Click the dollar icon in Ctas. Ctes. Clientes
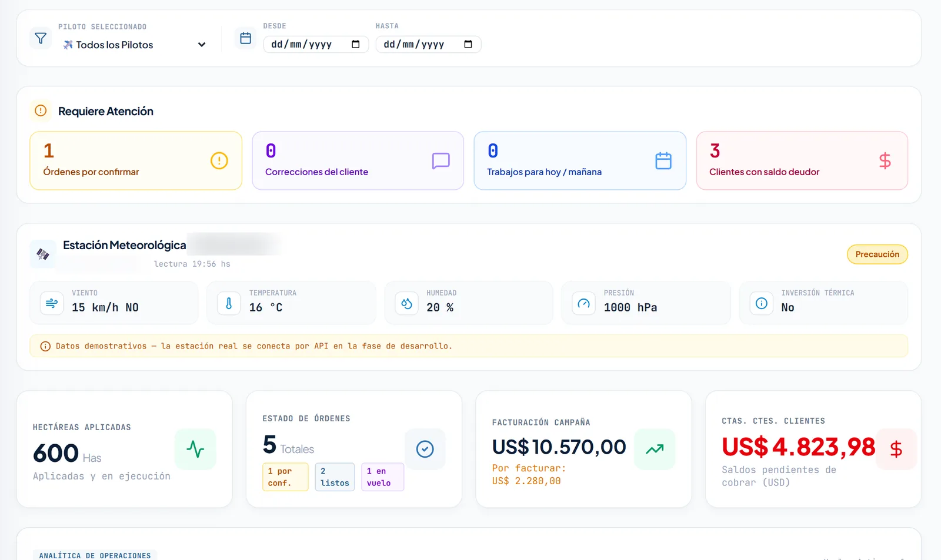This screenshot has width=941, height=560. (896, 449)
